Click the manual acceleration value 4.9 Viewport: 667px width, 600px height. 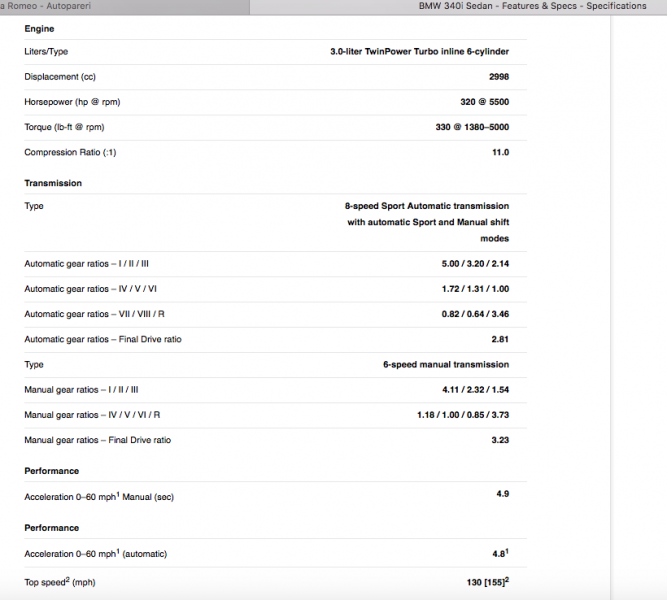[x=502, y=493]
